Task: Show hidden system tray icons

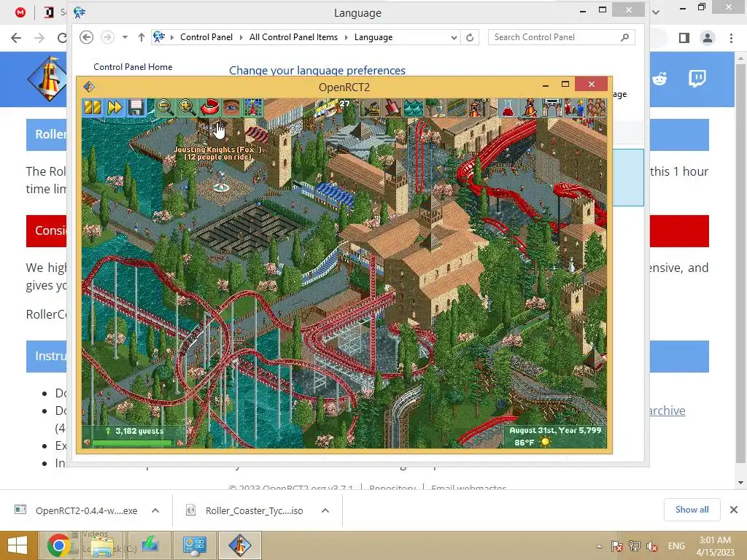Action: click(599, 546)
